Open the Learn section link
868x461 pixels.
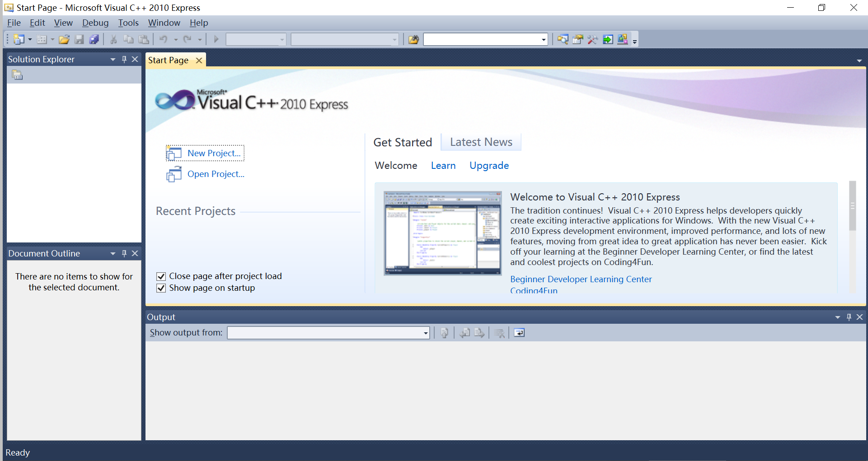pos(443,166)
